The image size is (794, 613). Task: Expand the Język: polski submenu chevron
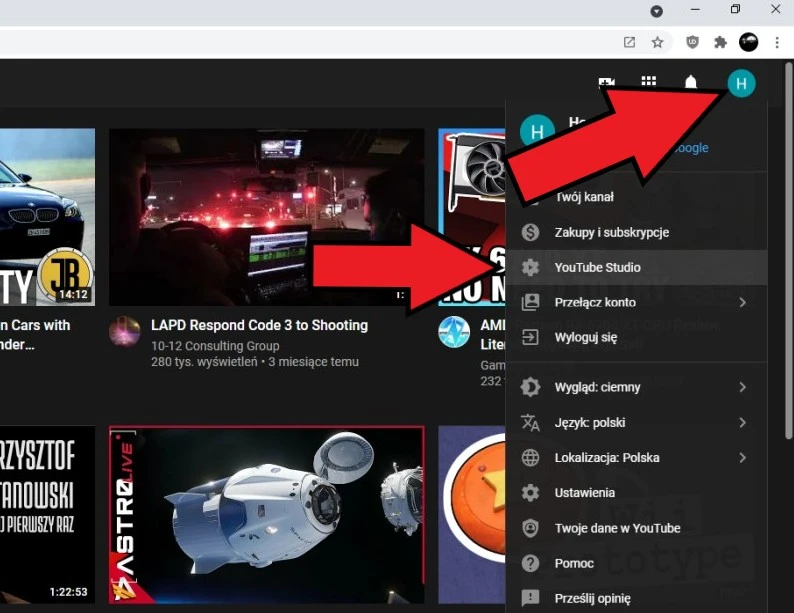[x=742, y=423]
